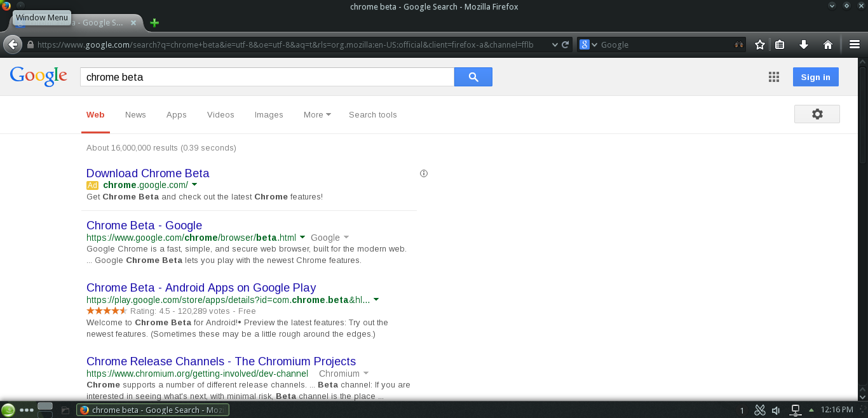Screen dimensions: 868x418
Task: Click the Firefox window menu icon
Action: point(6,6)
